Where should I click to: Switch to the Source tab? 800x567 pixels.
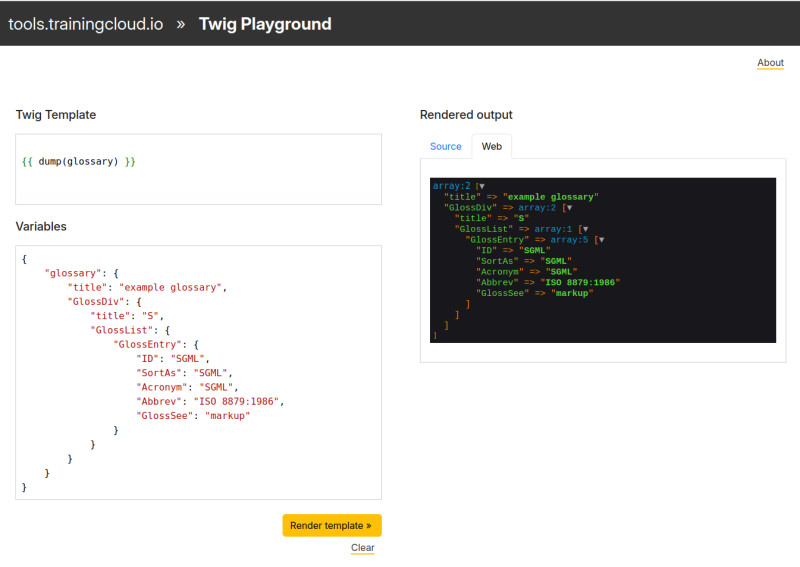pos(445,146)
